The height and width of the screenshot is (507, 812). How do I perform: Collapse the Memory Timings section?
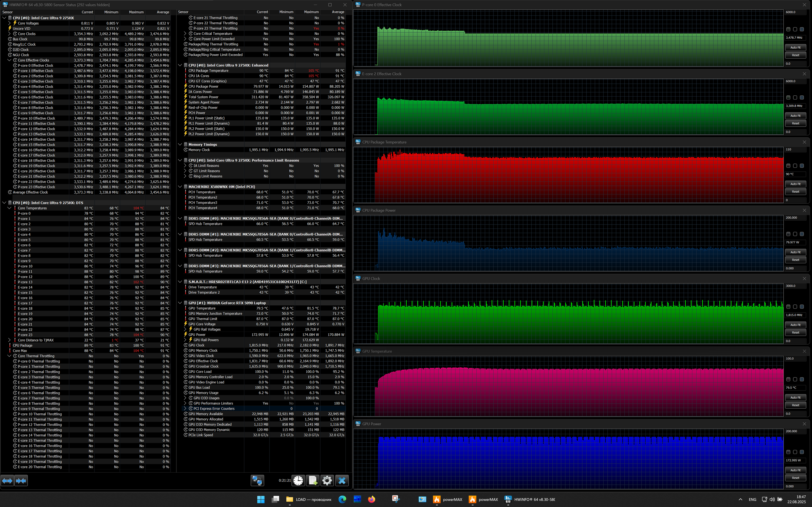click(x=180, y=144)
